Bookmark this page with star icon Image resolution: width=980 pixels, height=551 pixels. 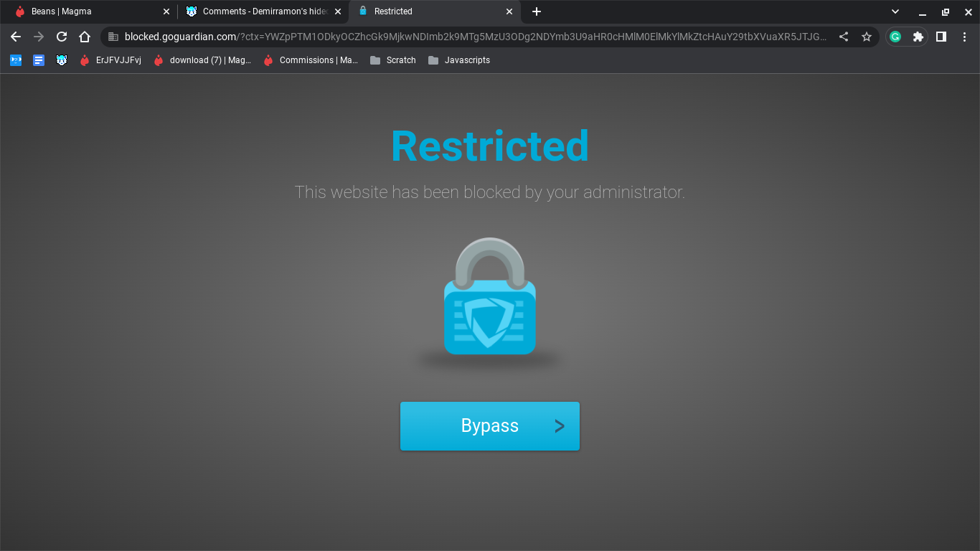click(867, 37)
